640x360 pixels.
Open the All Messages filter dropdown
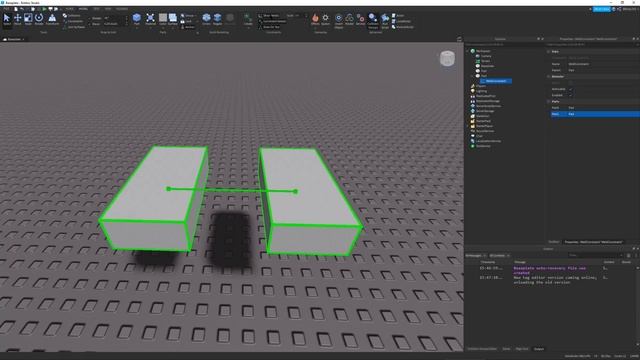(476, 256)
